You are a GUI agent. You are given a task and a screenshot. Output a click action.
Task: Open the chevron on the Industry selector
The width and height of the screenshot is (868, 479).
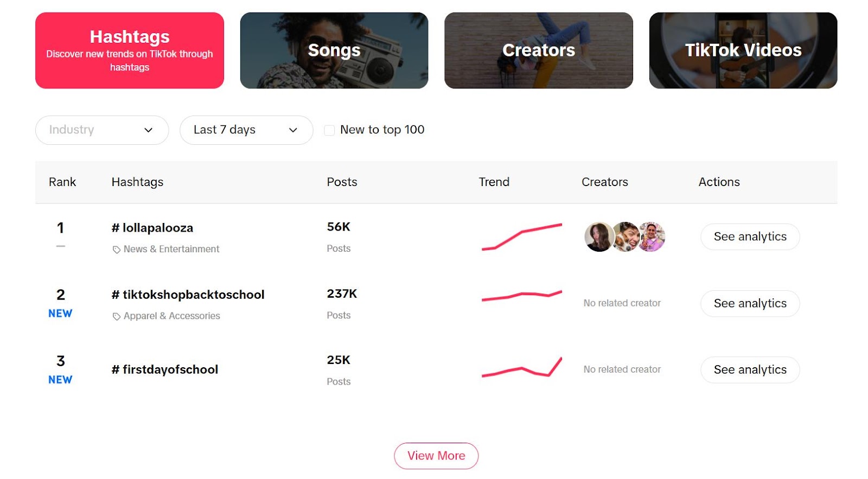point(148,130)
